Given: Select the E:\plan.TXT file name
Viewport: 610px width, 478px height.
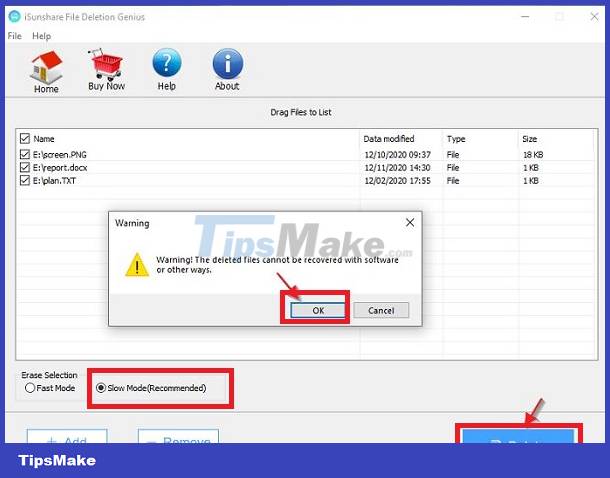Looking at the screenshot, I should click(x=54, y=181).
